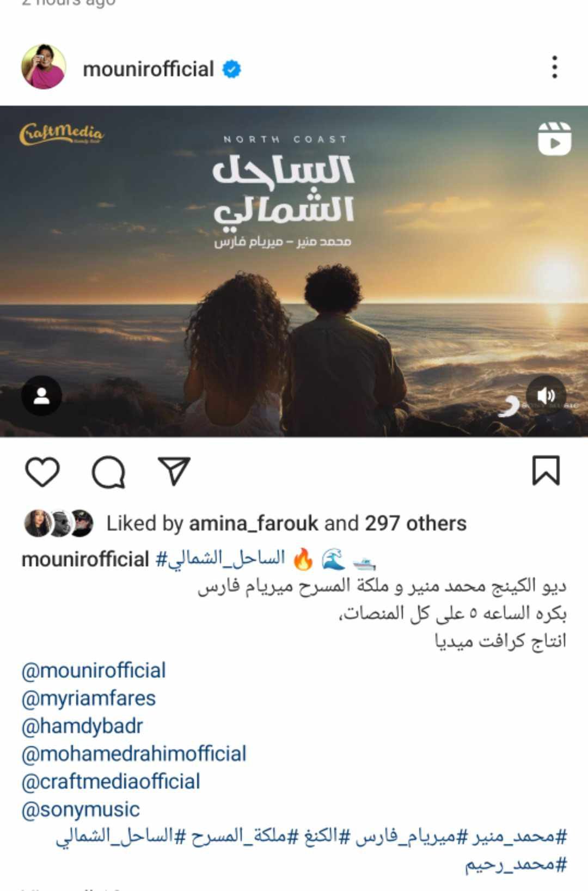
Task: Open the mounirofficial username in the header
Action: (148, 69)
